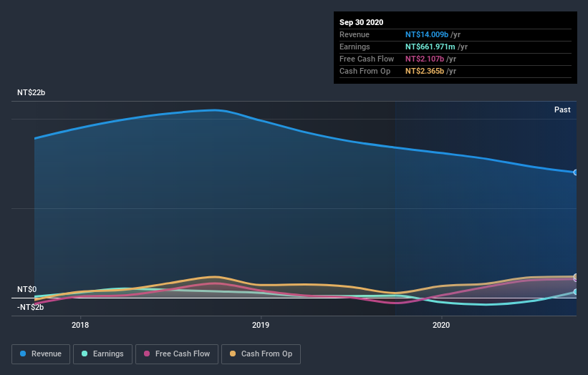588x375 pixels.
Task: Click the NT$2.107b free cash flow value
Action: [x=425, y=59]
